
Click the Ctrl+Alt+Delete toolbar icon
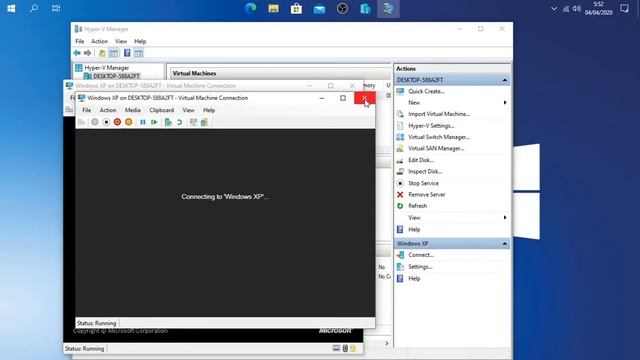click(x=81, y=122)
